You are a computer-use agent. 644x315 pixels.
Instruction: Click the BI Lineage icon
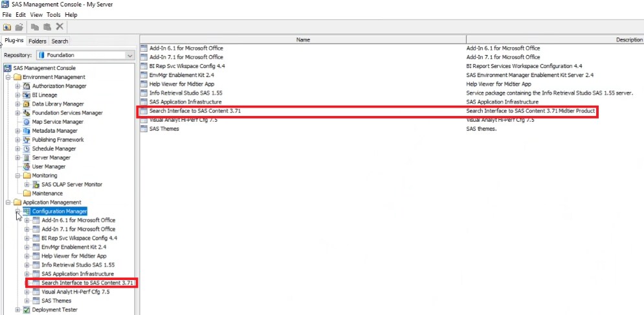pos(27,95)
